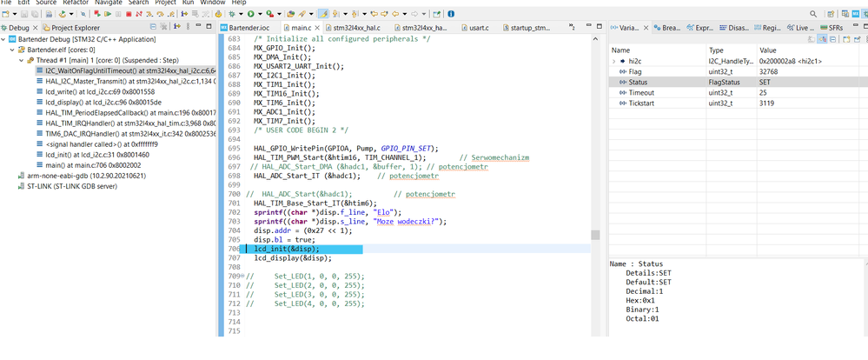The image size is (868, 360).
Task: Click the blue info icon in the toolbar
Action: 451,14
